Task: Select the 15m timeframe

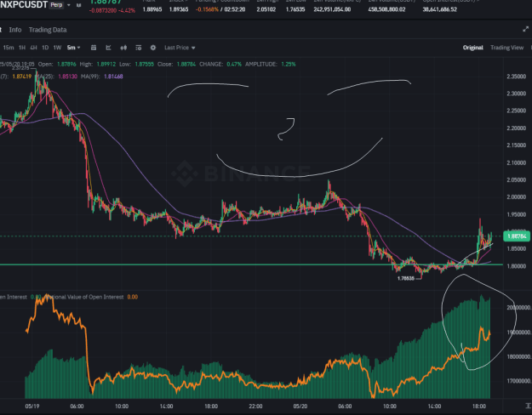Action: [9, 48]
